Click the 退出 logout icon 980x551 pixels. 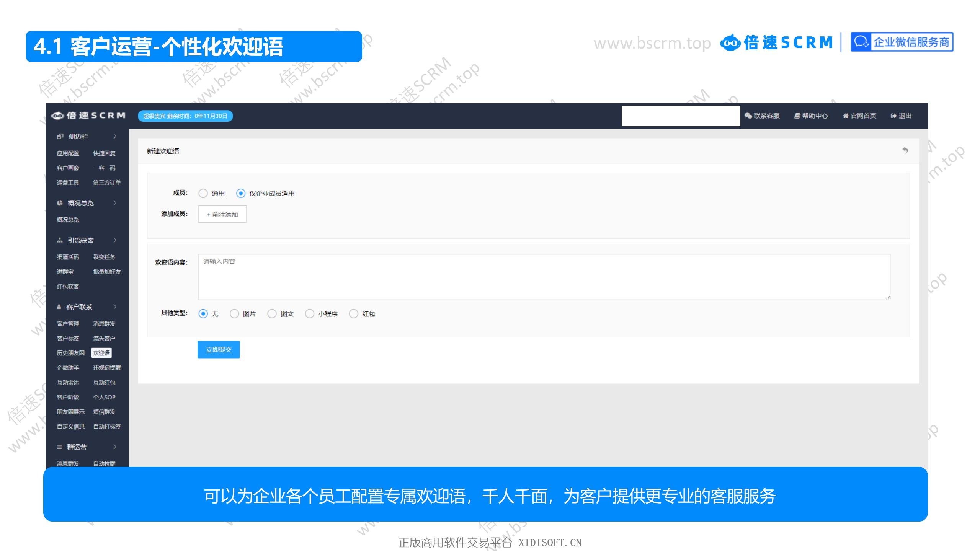coord(894,116)
